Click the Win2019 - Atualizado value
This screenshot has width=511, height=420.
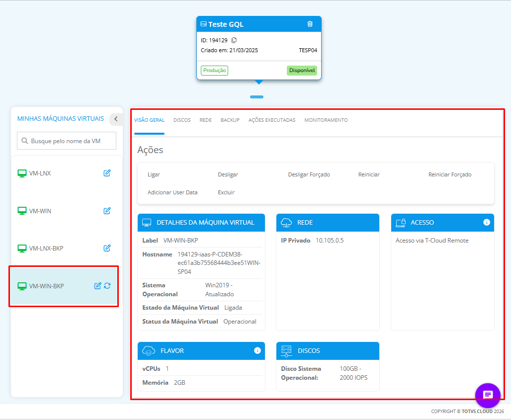[219, 290]
